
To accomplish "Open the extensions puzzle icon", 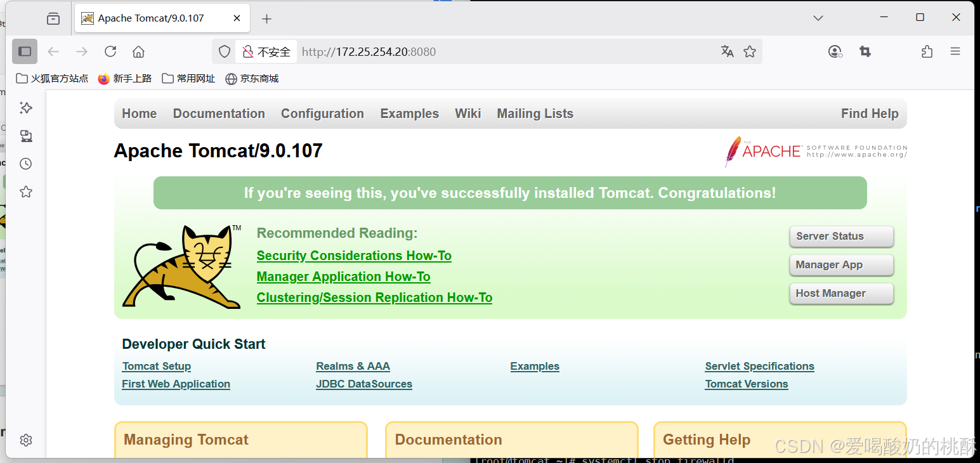I will pos(927,51).
